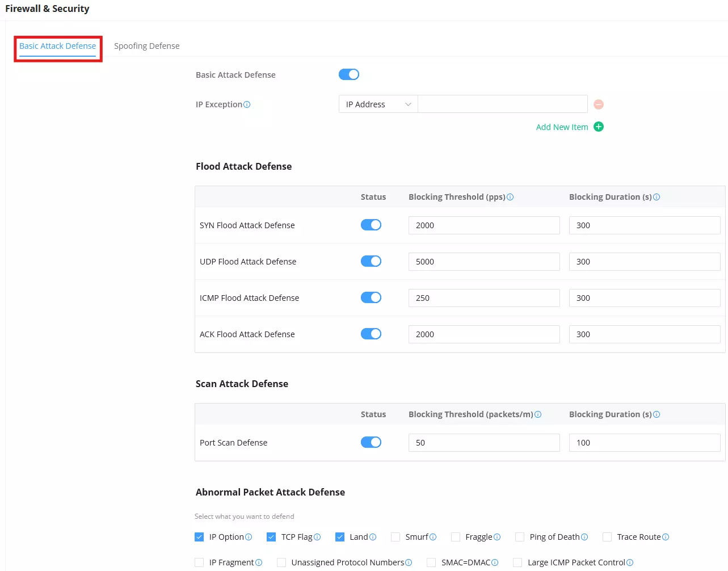Enable Large ICMP Packet Control checkbox

[517, 562]
